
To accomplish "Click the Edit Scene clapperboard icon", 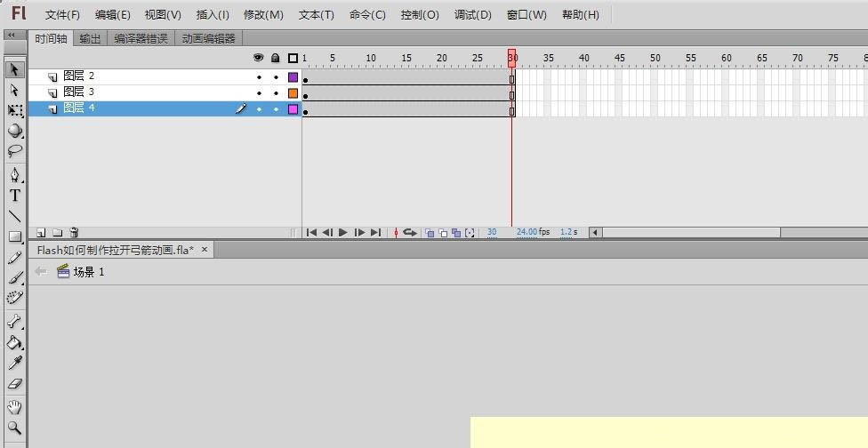I will (63, 271).
